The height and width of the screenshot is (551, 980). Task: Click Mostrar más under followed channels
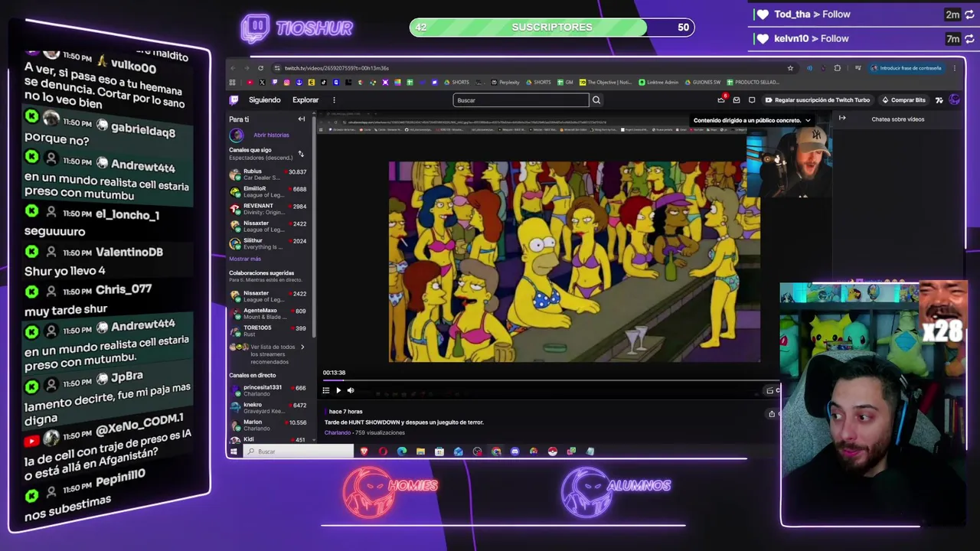coord(245,259)
